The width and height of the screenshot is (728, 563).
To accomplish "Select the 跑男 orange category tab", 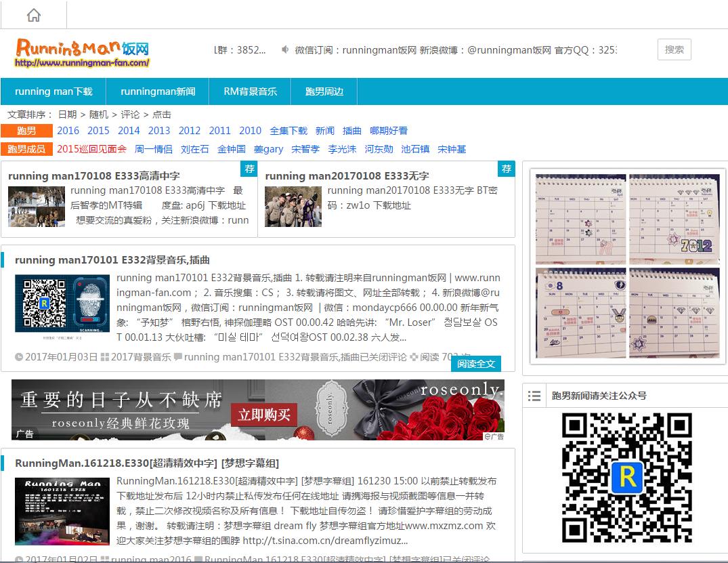I will [x=26, y=131].
